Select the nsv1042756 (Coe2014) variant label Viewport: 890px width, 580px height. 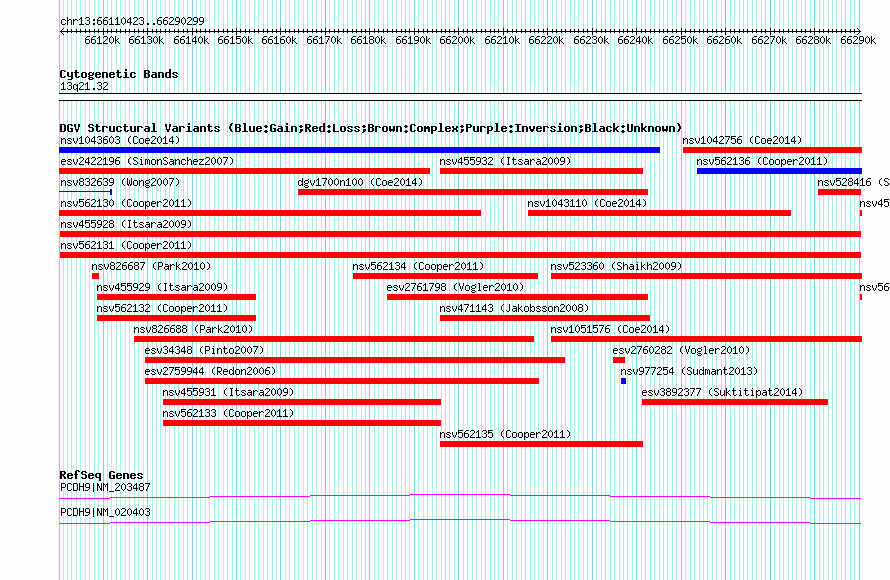[x=742, y=140]
